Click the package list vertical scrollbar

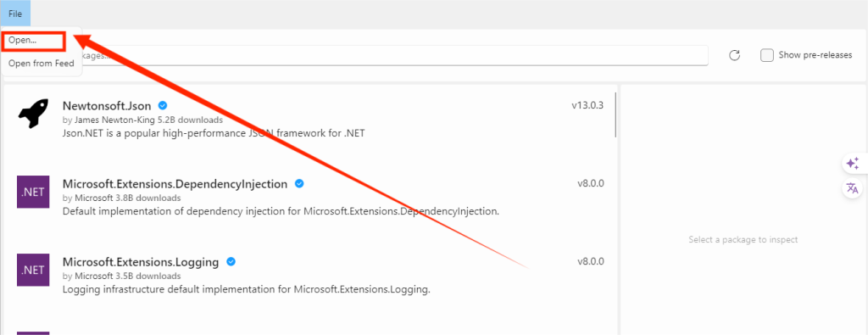coord(615,113)
